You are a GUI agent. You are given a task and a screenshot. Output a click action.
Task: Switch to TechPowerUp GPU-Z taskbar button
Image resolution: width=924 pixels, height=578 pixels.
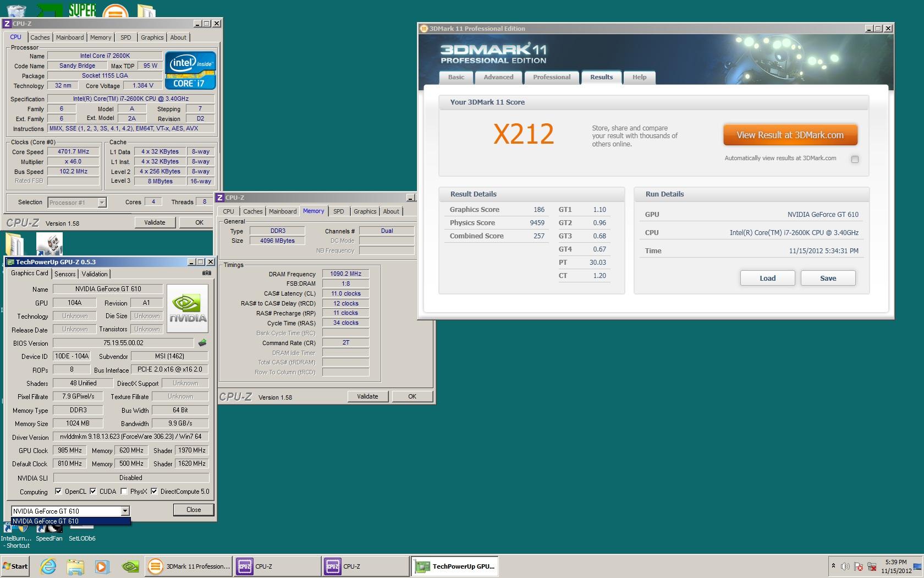(454, 566)
